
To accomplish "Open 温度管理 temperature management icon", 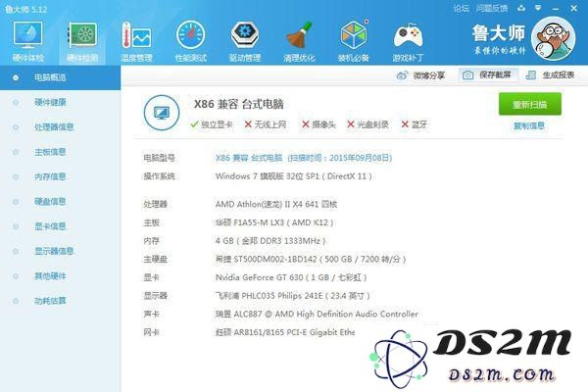I will [x=136, y=35].
